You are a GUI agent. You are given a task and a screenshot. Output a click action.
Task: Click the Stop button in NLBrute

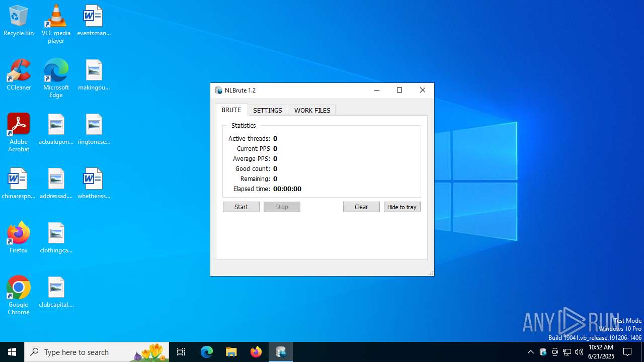tap(282, 207)
